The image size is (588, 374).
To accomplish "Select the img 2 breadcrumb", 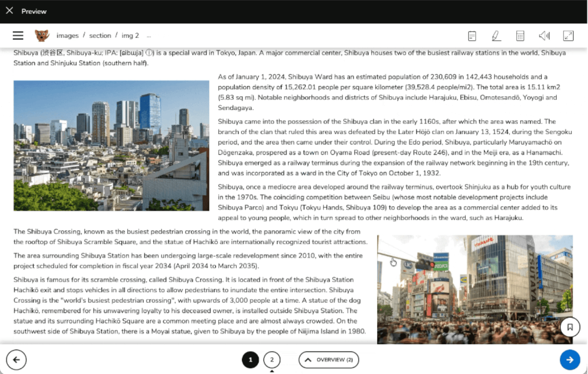I will point(130,35).
